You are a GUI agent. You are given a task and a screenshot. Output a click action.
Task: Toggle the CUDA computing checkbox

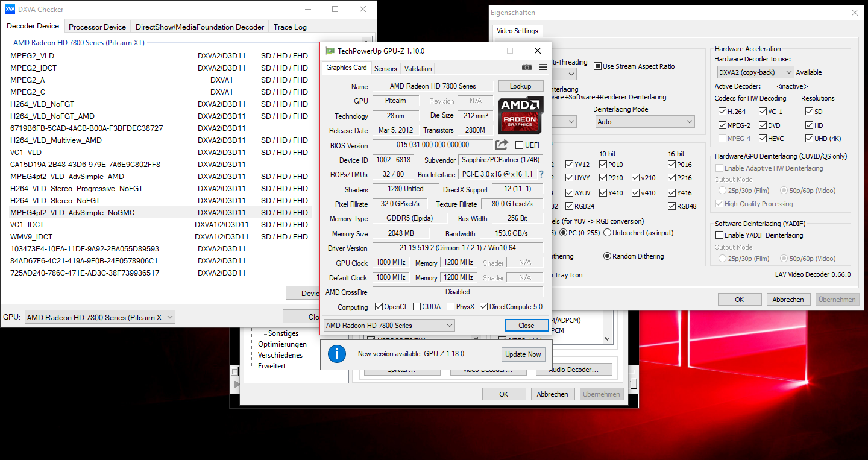click(417, 307)
